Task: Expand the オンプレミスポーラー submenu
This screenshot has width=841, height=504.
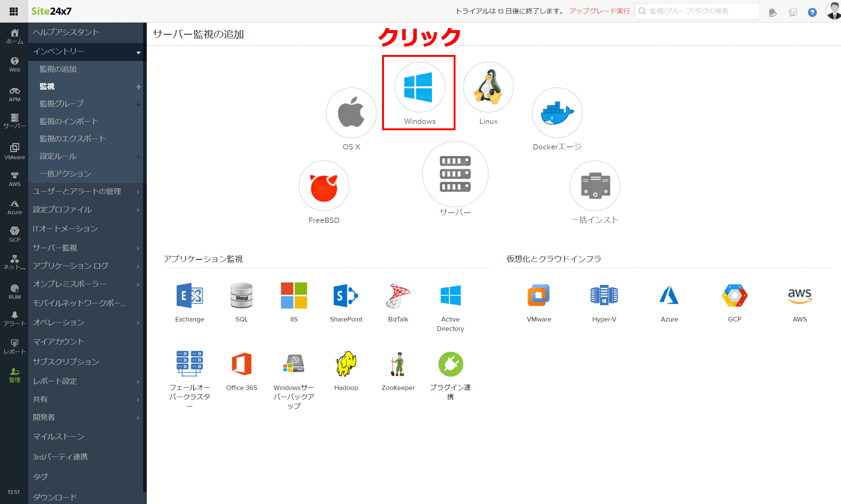Action: point(138,284)
